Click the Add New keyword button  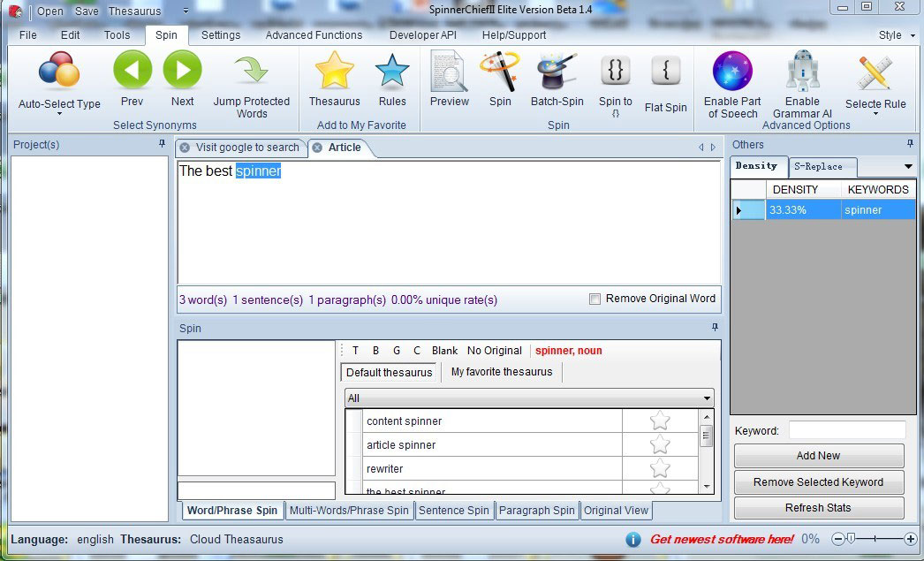[818, 456]
